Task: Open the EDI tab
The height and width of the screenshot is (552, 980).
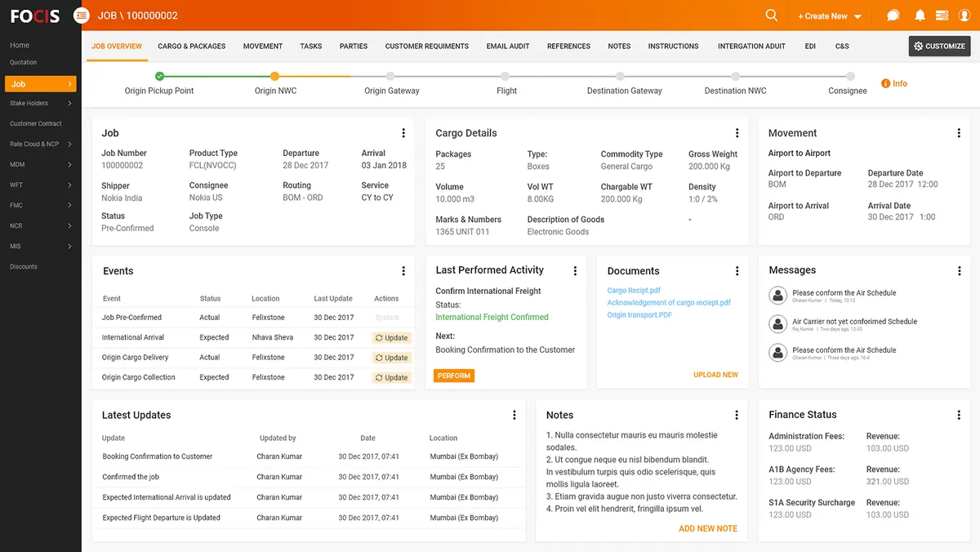Action: pyautogui.click(x=810, y=47)
